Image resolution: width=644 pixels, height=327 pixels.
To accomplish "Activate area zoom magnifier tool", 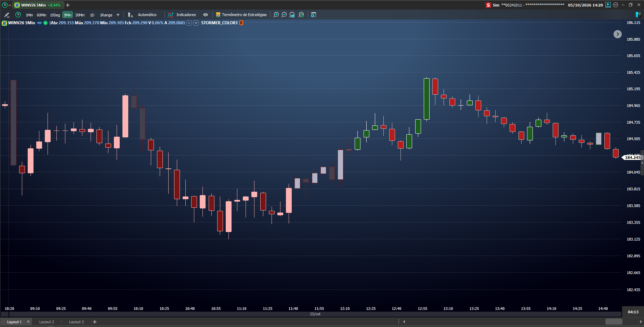I will click(x=292, y=15).
